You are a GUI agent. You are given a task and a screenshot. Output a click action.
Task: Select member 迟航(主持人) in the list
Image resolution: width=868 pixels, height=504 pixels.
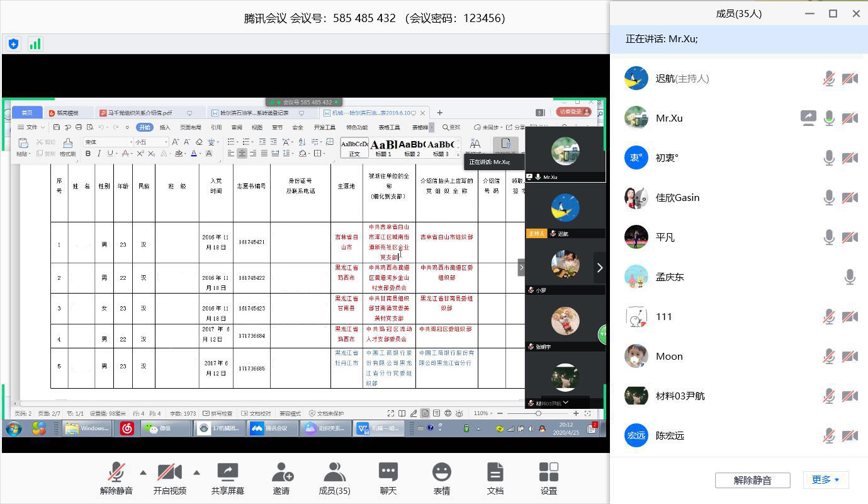(739, 78)
